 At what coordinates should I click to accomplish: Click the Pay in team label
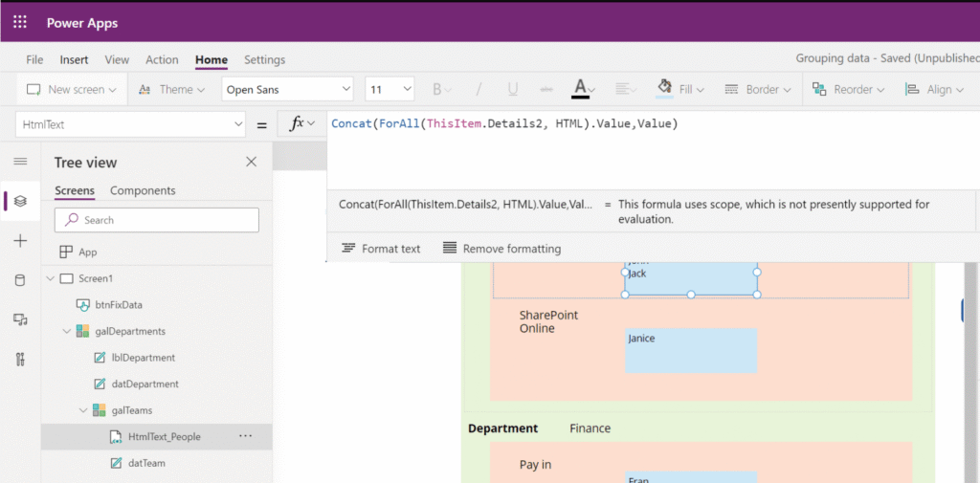[x=535, y=464]
